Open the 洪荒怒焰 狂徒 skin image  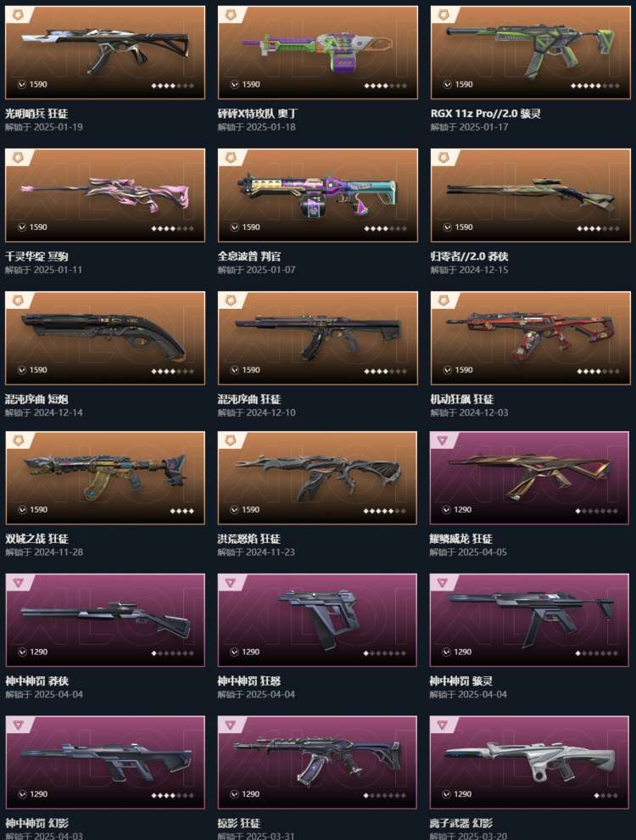pyautogui.click(x=317, y=478)
